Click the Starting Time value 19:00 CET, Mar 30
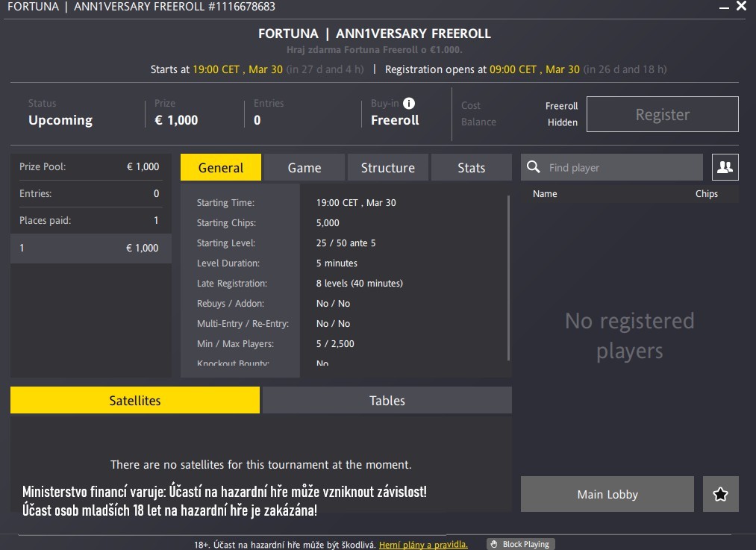This screenshot has height=550, width=756. pyautogui.click(x=356, y=202)
